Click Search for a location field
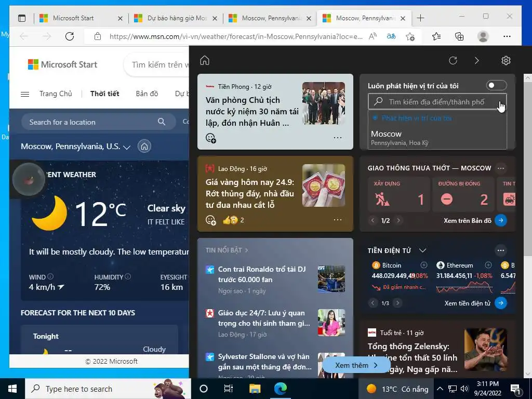Image resolution: width=532 pixels, height=399 pixels. tap(98, 122)
